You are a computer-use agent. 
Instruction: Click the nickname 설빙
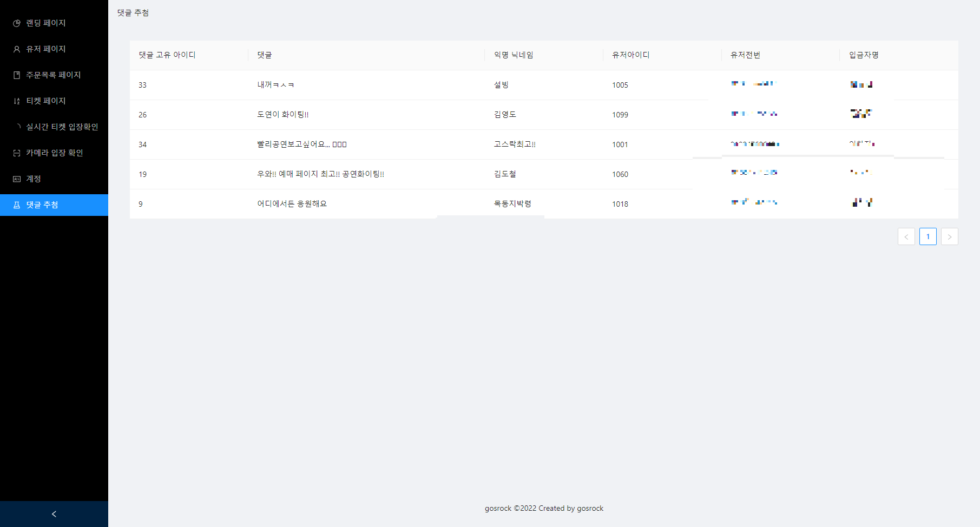(x=501, y=85)
